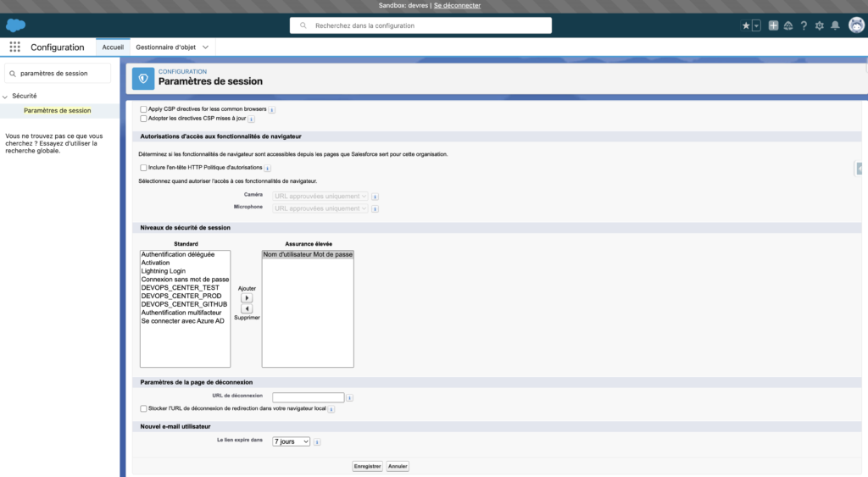
Task: Click the info icon beside Microphone dropdown
Action: pyautogui.click(x=375, y=208)
